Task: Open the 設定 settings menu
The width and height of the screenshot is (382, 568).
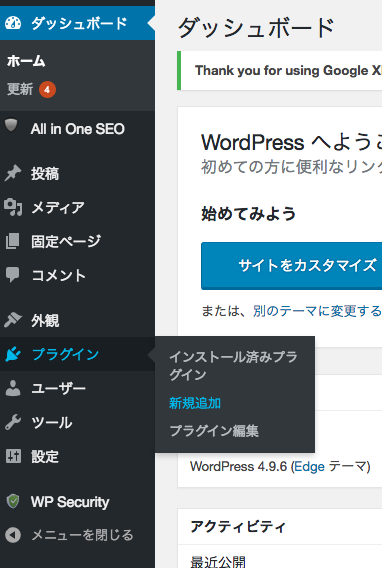Action: click(x=77, y=456)
